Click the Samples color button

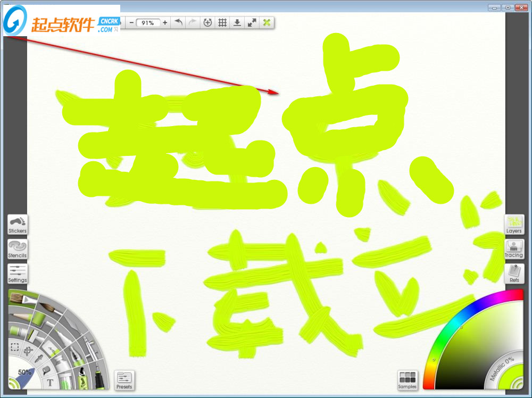407,380
